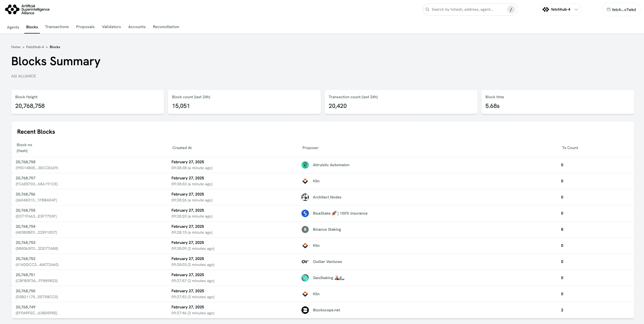Image resolution: width=644 pixels, height=324 pixels.
Task: Click the slash shortcut key badge
Action: [511, 9]
